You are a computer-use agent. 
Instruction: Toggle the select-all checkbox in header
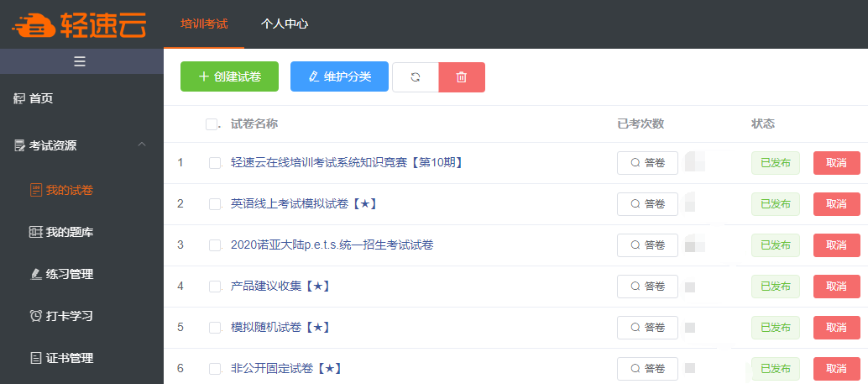pyautogui.click(x=211, y=124)
